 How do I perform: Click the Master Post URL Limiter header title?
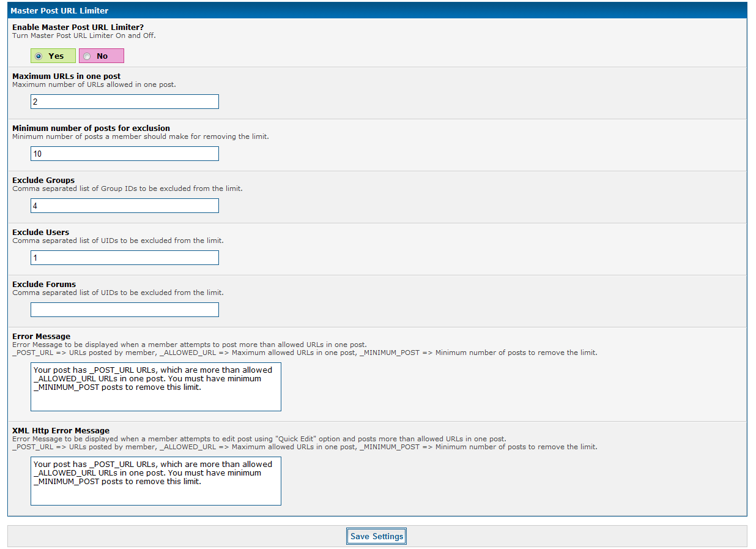click(59, 11)
